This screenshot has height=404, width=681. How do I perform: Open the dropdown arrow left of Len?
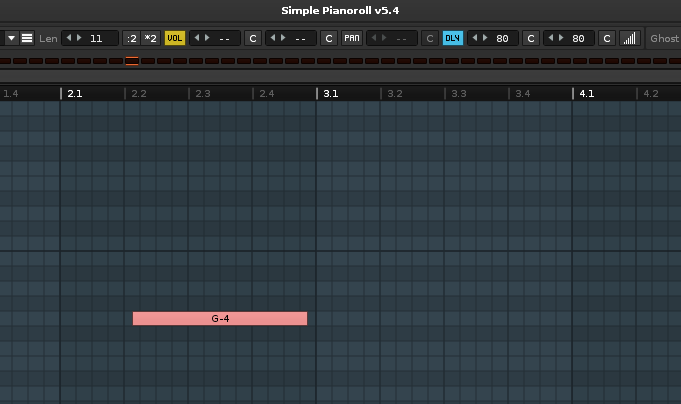point(11,38)
